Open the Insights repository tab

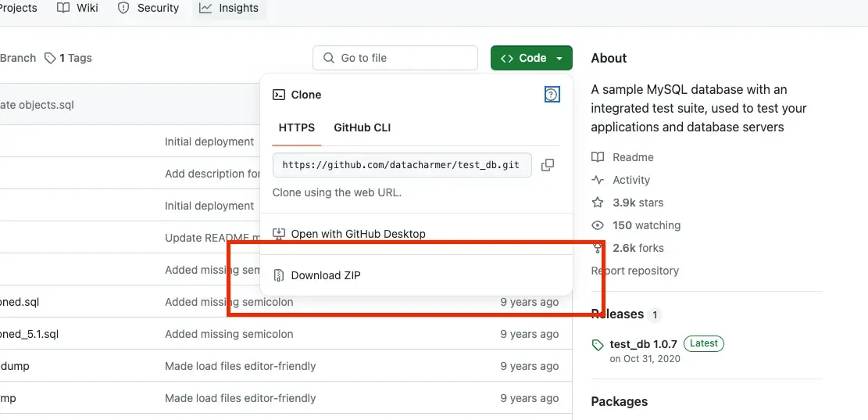pos(229,8)
